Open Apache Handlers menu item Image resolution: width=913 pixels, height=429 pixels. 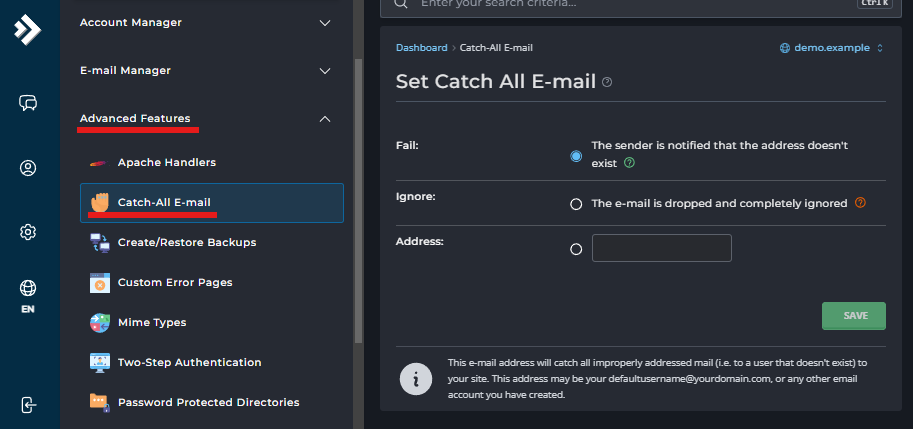tap(166, 162)
